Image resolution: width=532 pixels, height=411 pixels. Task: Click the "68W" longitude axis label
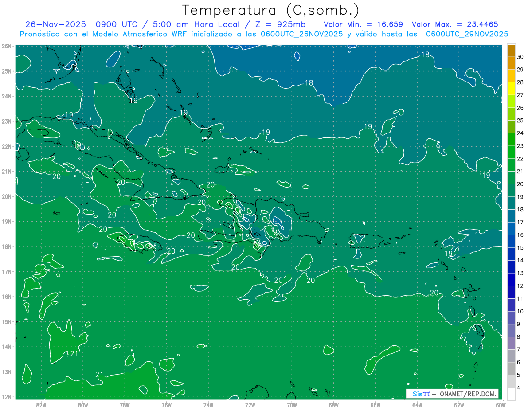(334, 405)
